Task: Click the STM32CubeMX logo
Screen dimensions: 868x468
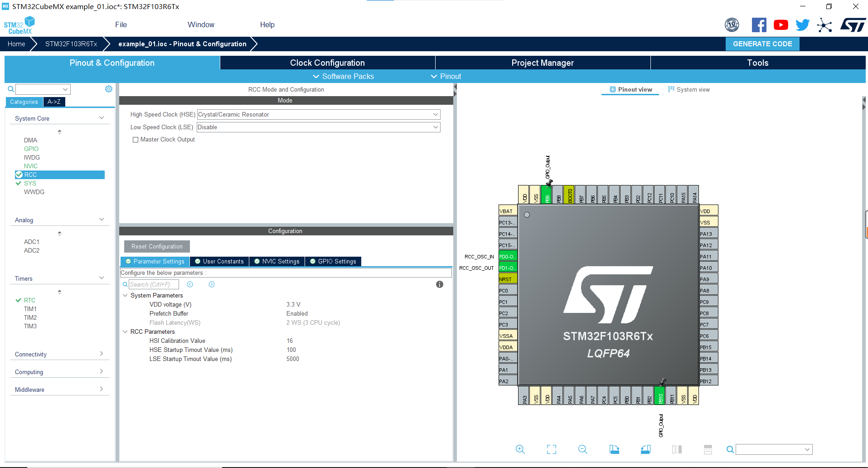Action: point(19,25)
